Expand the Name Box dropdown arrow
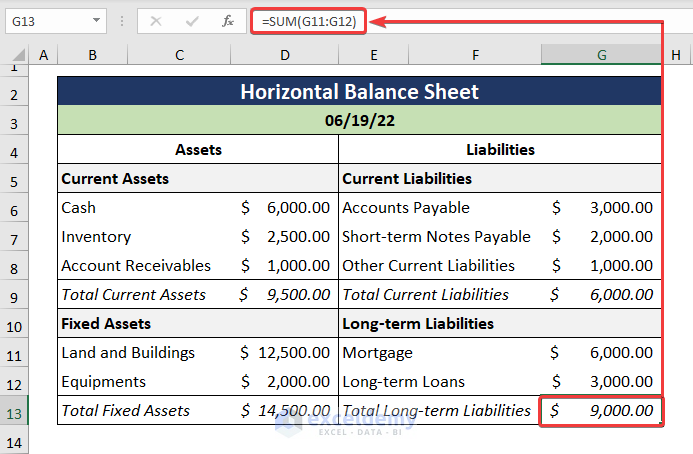The width and height of the screenshot is (693, 454). [x=96, y=20]
